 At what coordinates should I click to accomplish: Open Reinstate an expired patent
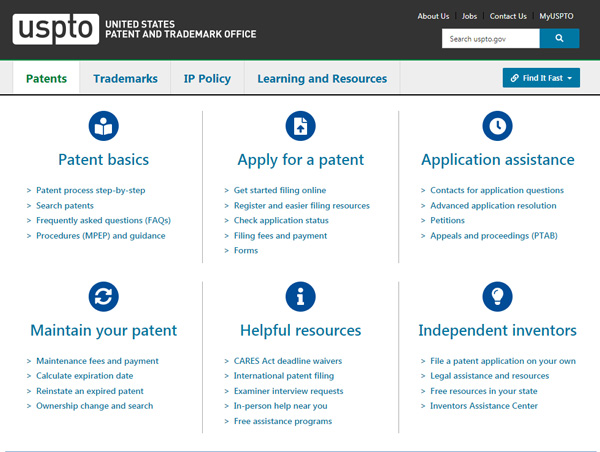point(90,391)
